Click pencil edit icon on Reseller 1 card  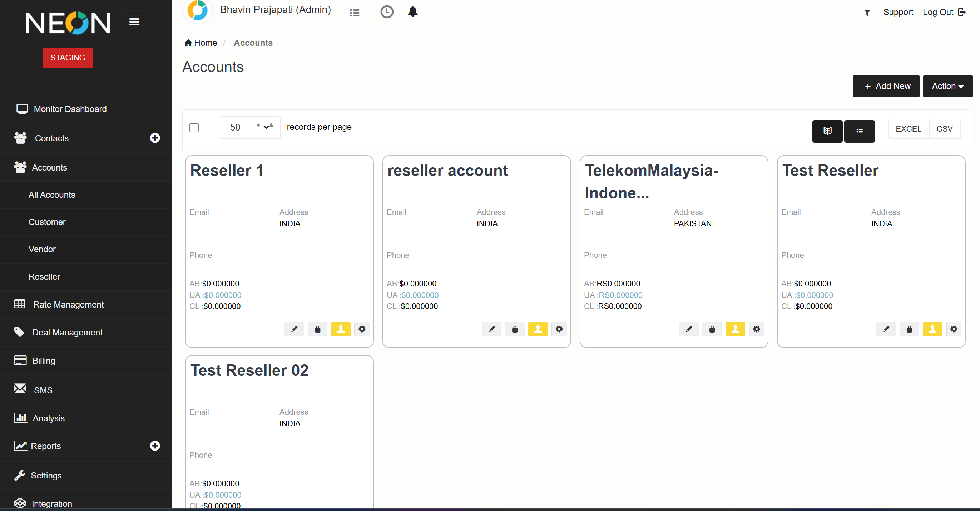[x=294, y=329]
